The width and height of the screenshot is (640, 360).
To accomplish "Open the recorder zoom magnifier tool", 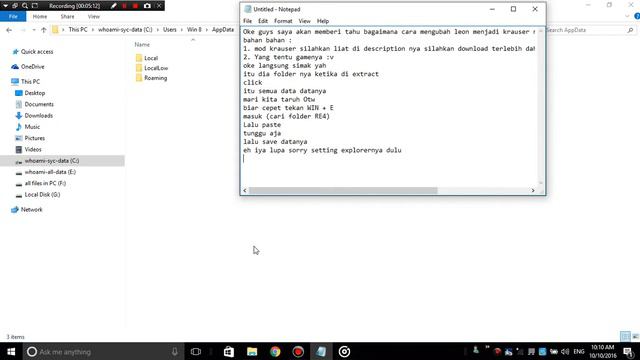I will click(25, 6).
